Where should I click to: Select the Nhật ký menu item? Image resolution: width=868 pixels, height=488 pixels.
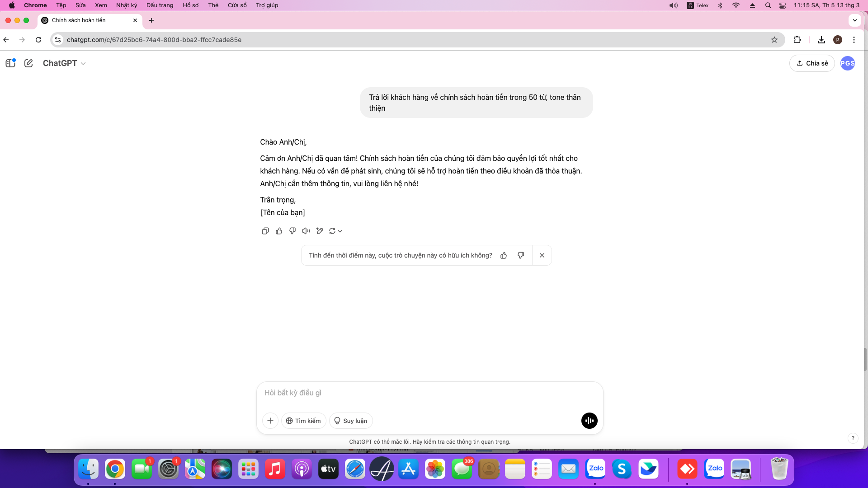[127, 5]
